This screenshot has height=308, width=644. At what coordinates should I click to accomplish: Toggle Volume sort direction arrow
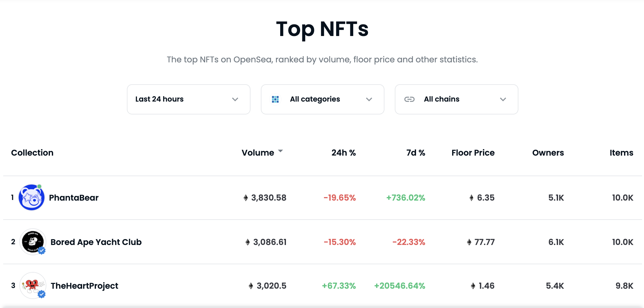(280, 151)
